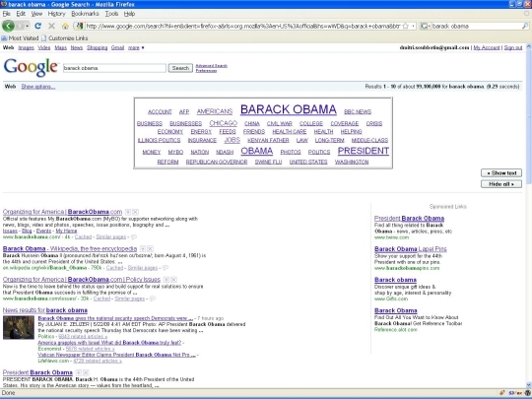This screenshot has height=399, width=532.
Task: Click the HEALTH CARE tag
Action: pyautogui.click(x=290, y=132)
